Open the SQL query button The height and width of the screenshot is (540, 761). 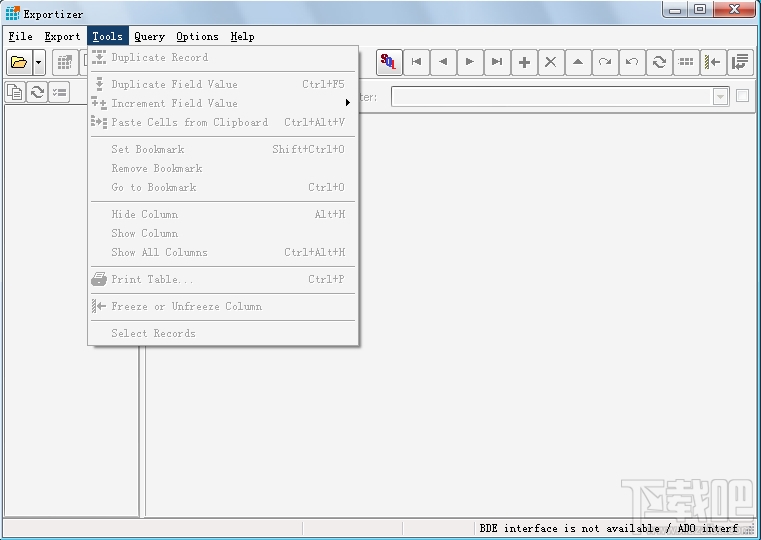click(x=389, y=62)
